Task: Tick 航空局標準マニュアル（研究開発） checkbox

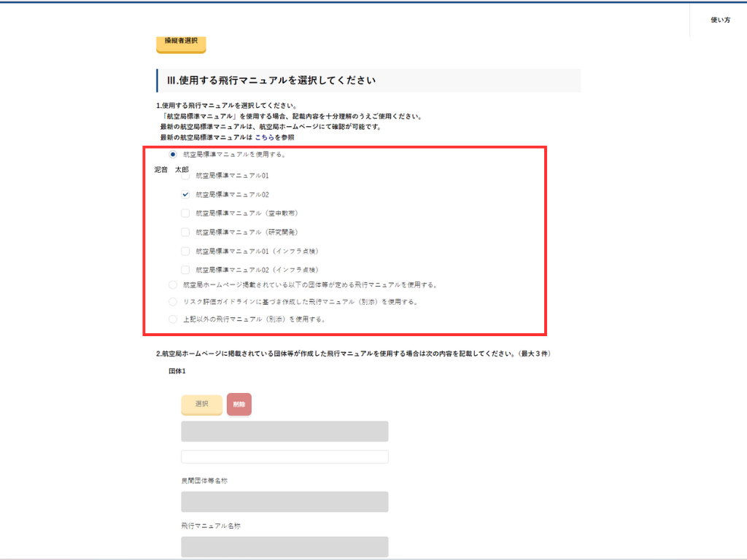Action: (x=185, y=233)
